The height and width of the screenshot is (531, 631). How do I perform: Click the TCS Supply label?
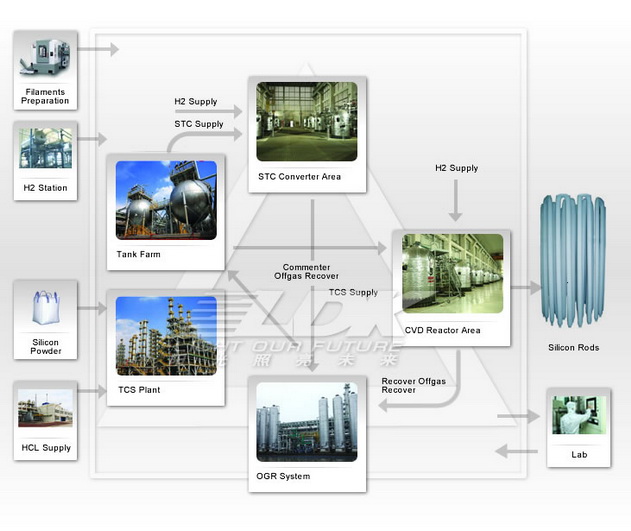tap(353, 292)
